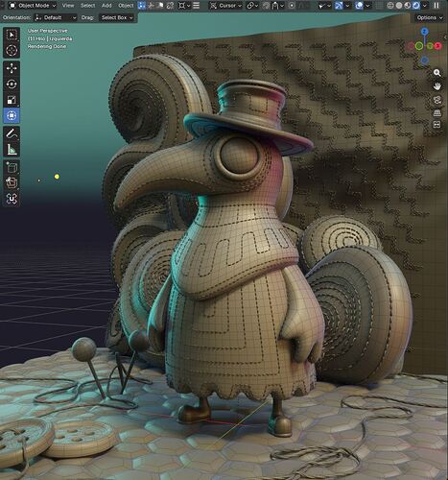The width and height of the screenshot is (448, 480).
Task: Click the zoom magnifier navigation icon
Action: (436, 73)
